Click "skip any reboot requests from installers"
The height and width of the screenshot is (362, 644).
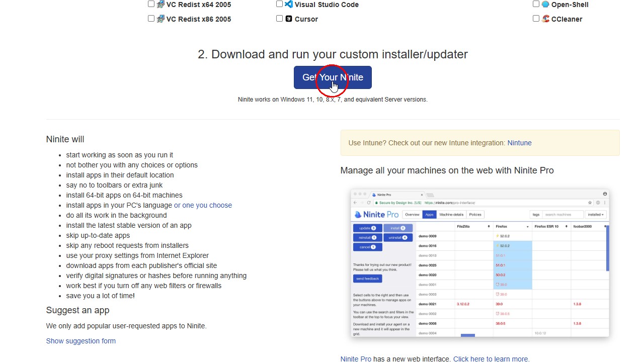[x=127, y=245]
